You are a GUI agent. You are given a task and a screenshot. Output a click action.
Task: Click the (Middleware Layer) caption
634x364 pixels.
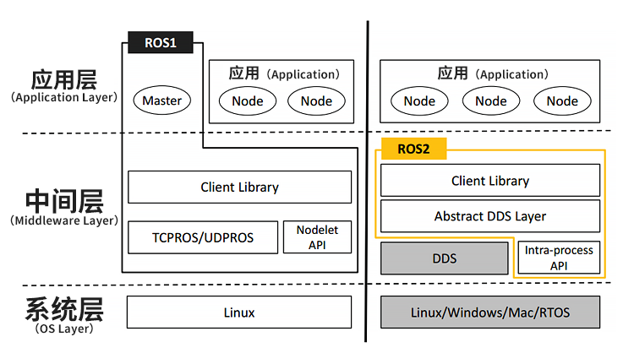click(x=64, y=220)
